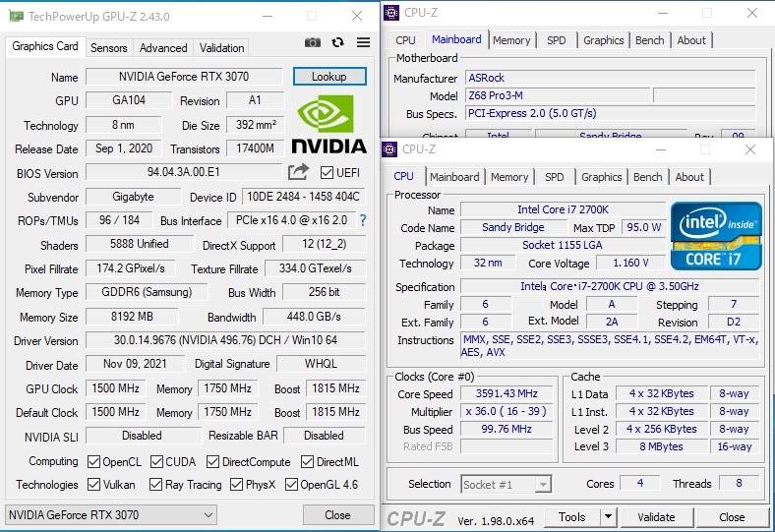Image resolution: width=775 pixels, height=532 pixels.
Task: Select the Graphics Card tab in GPU-Z
Action: pos(45,46)
